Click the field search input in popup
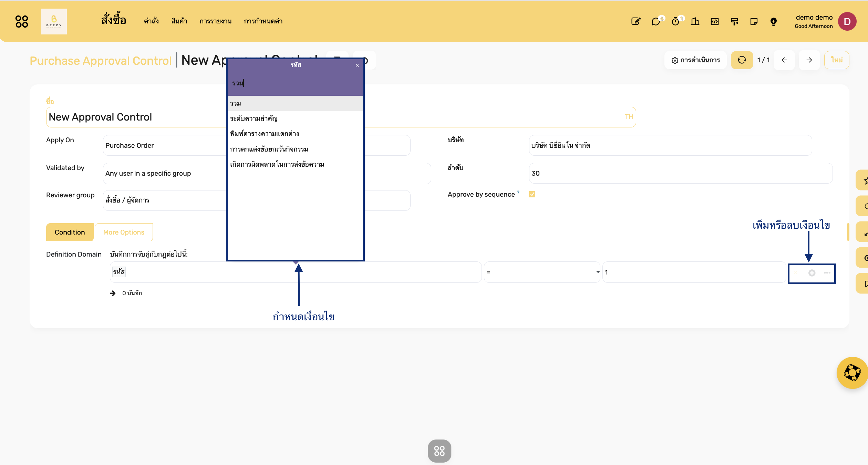 point(295,83)
